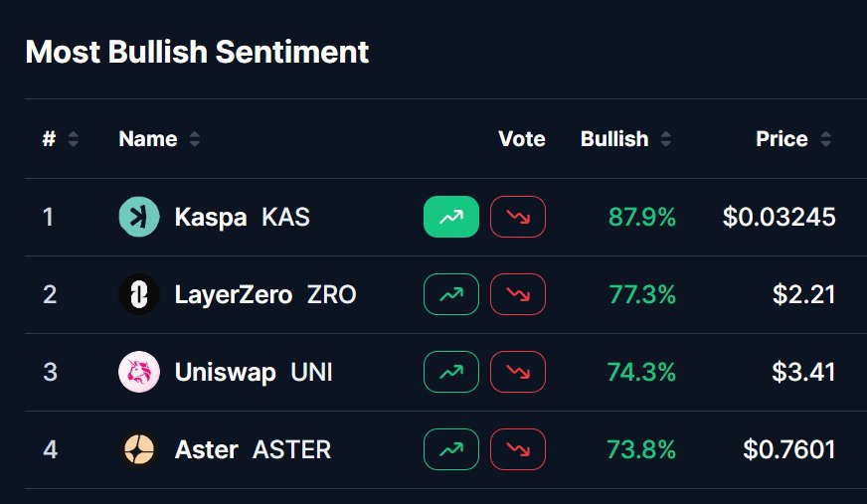Sort table by rank number column
This screenshot has height=504, width=867.
(x=60, y=139)
